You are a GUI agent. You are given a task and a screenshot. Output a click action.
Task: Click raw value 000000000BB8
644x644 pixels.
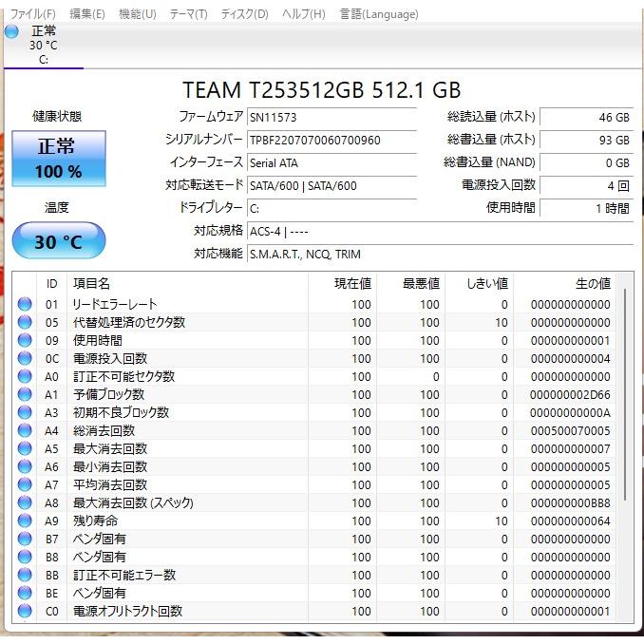(570, 503)
